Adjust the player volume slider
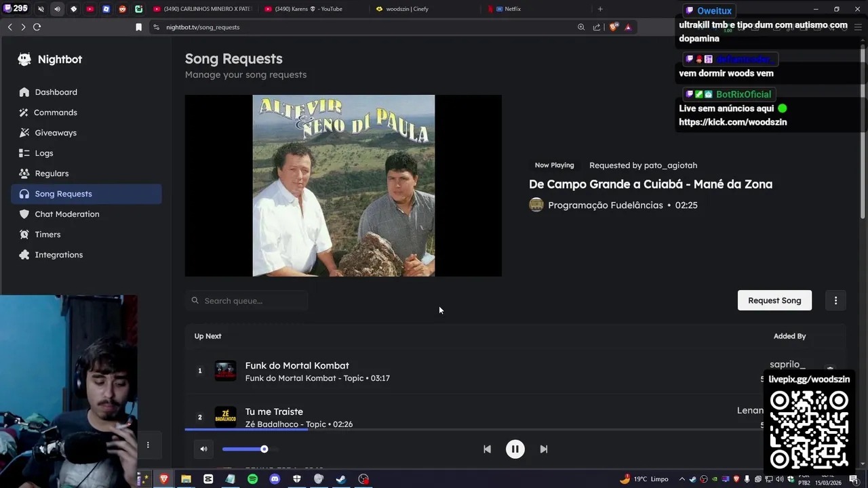Image resolution: width=868 pixels, height=488 pixels. pos(264,449)
